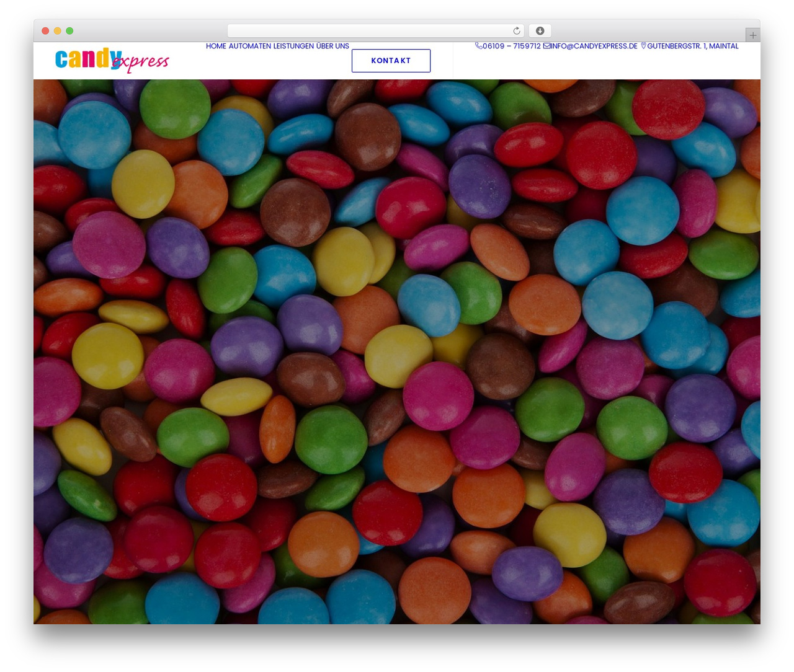Viewport: 794px width, 672px height.
Task: Open the LEISTUNGEN menu item
Action: pos(293,46)
